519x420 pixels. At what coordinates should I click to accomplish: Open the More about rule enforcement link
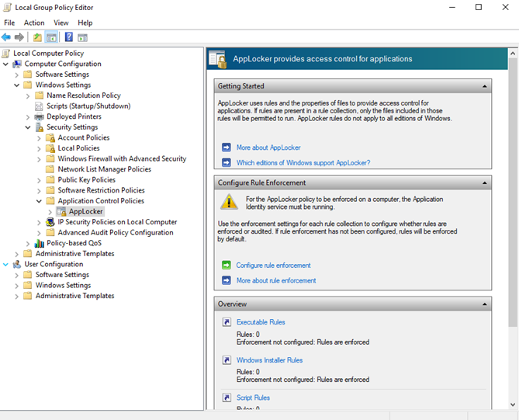276,280
